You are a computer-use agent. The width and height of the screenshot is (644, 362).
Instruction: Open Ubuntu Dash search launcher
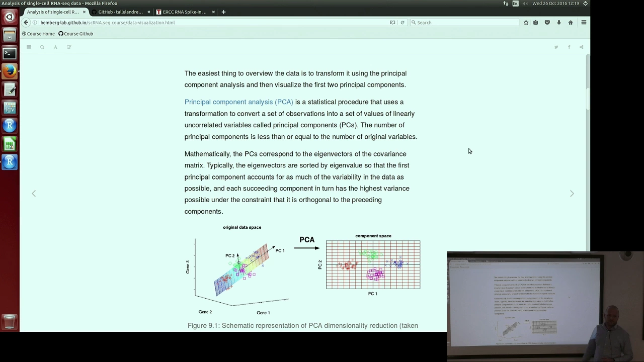[x=10, y=17]
